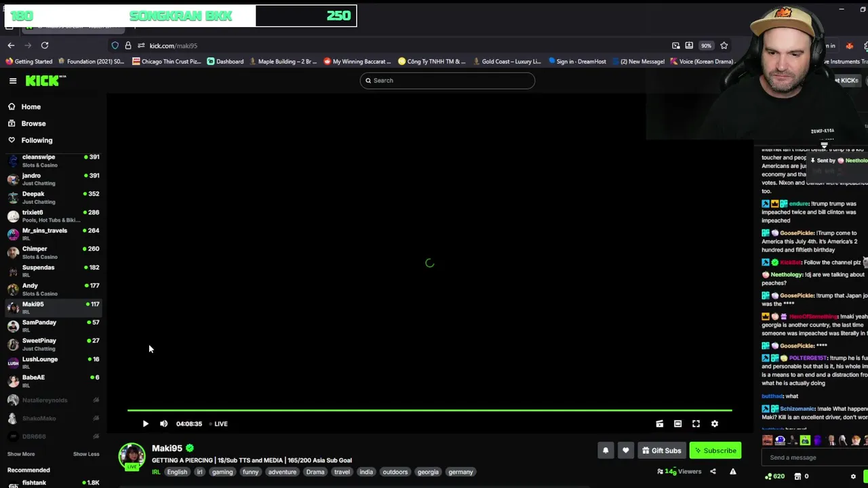Screen dimensions: 868x488
Task: Open the LushLounge channel
Action: coord(53,363)
